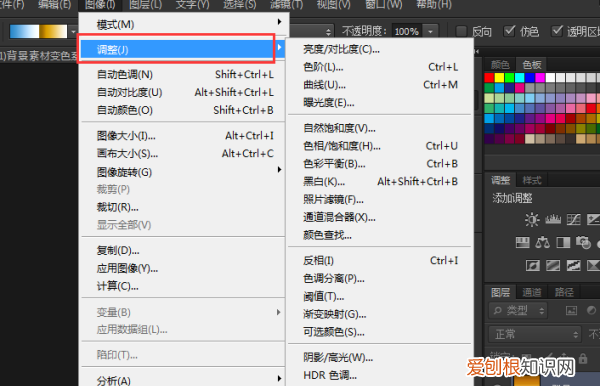Switch to the 样式 panel tab
This screenshot has height=386, width=600.
point(532,180)
